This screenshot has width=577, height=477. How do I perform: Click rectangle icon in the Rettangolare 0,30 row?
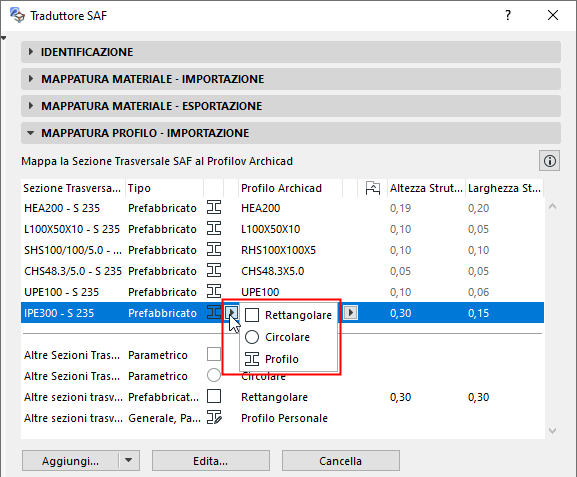tap(214, 396)
